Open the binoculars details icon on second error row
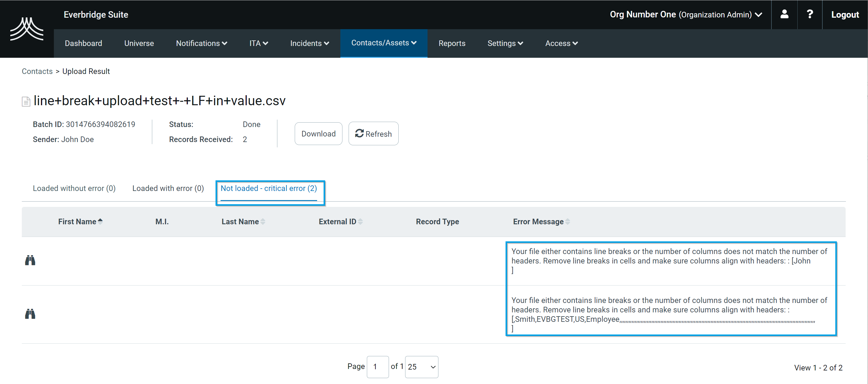 [30, 314]
